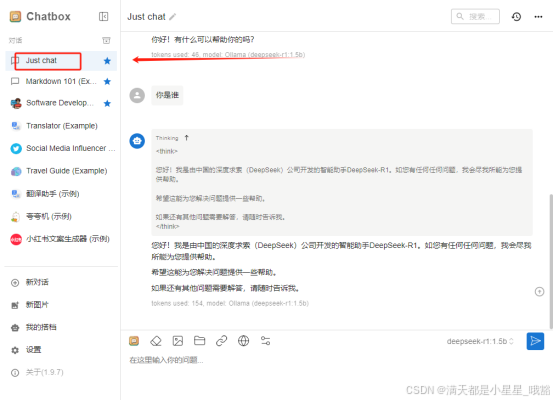Viewport: 554px width, 401px height.
Task: Edit the chat title with pencil icon
Action: pyautogui.click(x=172, y=17)
